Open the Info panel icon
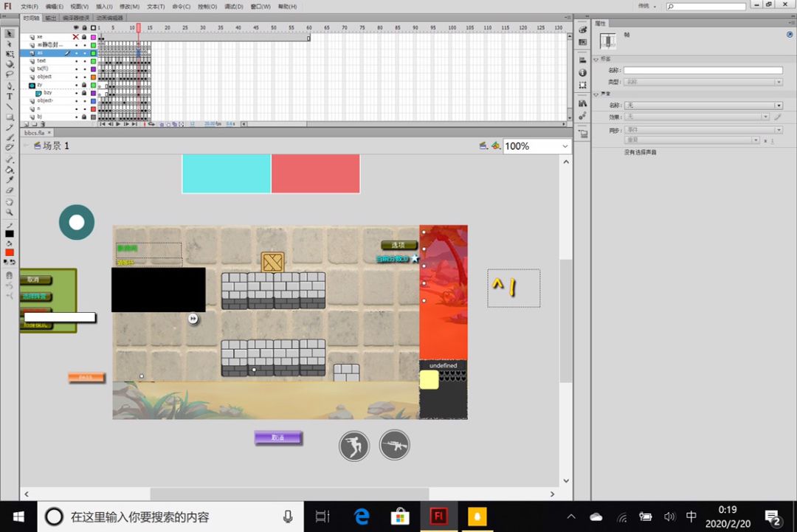797x532 pixels. 582,72
